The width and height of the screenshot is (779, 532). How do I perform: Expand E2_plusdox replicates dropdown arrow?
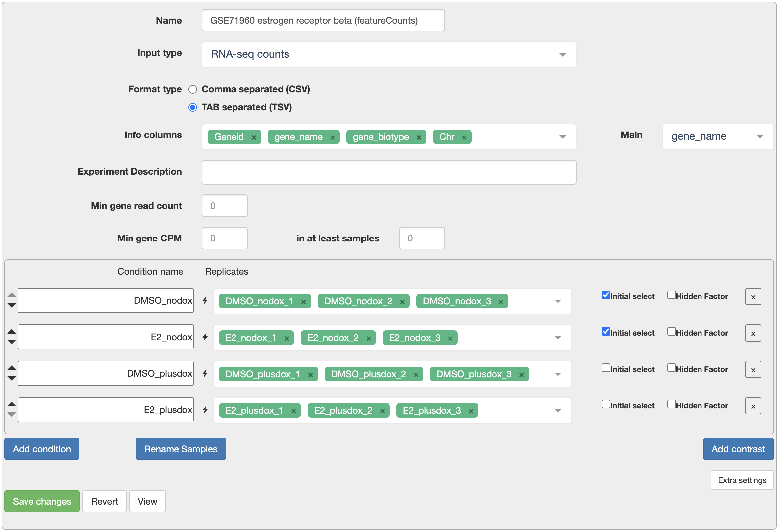(558, 411)
